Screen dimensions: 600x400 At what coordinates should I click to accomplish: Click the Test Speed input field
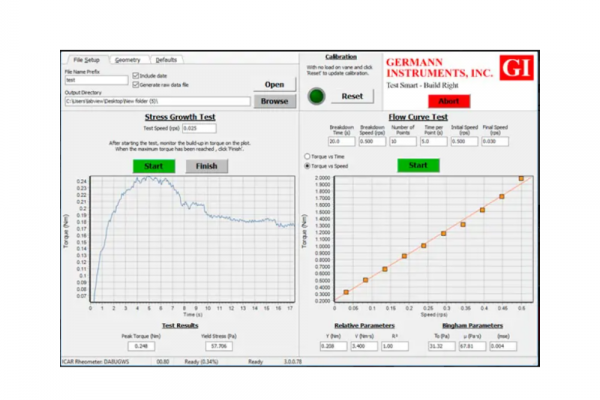199,128
